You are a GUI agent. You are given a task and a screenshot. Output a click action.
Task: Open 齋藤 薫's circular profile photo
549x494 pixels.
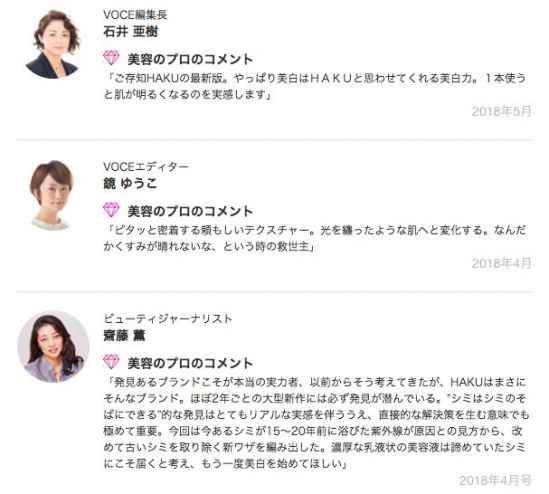(53, 347)
